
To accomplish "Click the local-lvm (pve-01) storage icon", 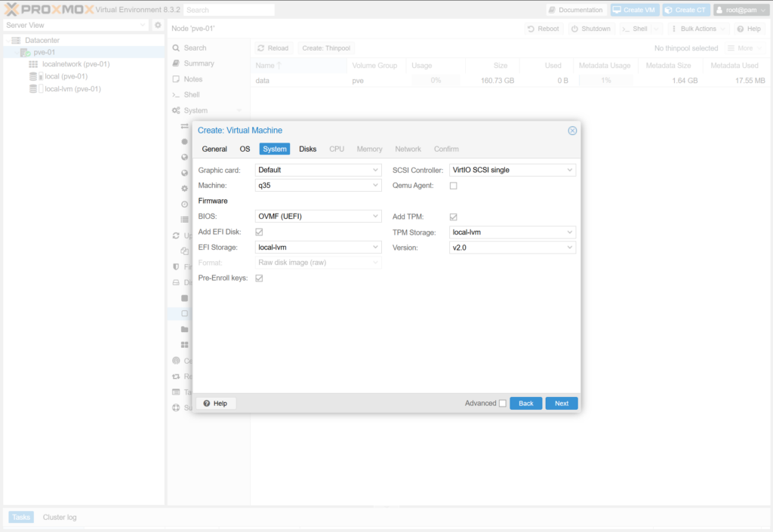I will click(x=33, y=89).
